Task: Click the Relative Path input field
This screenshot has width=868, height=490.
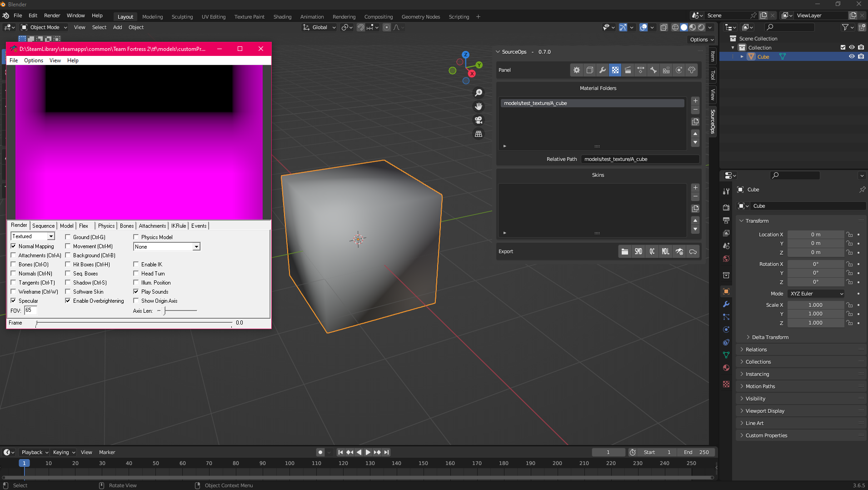Action: (x=640, y=159)
